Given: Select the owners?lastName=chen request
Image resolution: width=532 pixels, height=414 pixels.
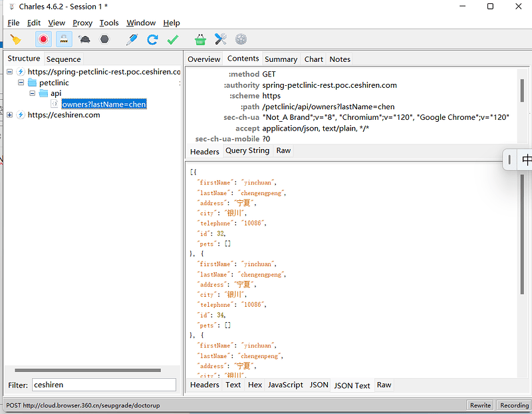Looking at the screenshot, I should click(x=104, y=104).
